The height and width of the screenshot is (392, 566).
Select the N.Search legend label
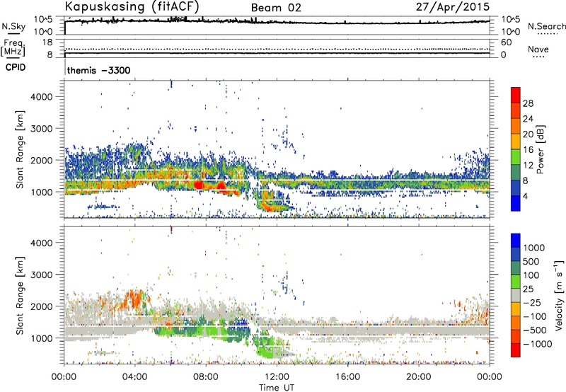[547, 26]
